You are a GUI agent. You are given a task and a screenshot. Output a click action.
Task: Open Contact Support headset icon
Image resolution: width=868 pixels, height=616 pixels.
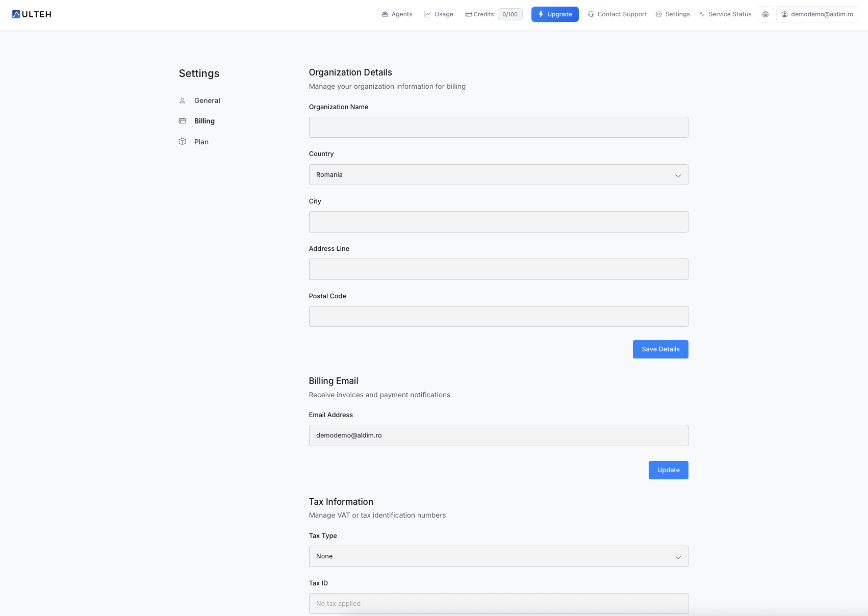click(591, 14)
